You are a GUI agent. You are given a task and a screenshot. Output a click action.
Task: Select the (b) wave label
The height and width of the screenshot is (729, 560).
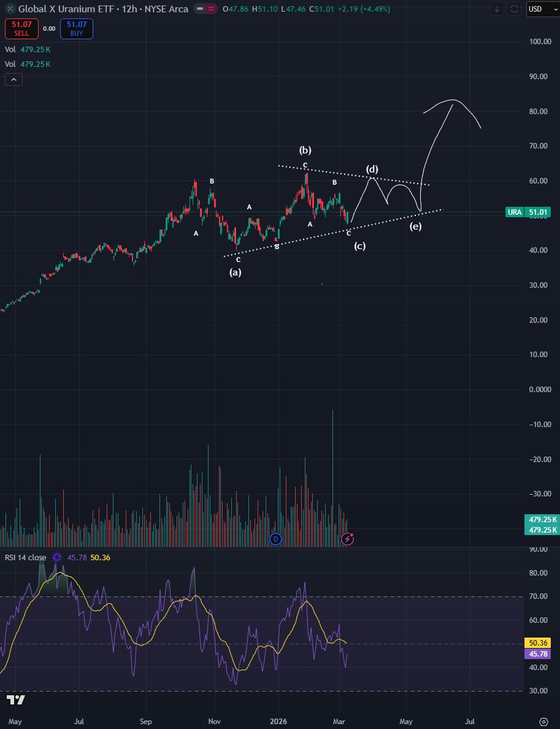[305, 150]
